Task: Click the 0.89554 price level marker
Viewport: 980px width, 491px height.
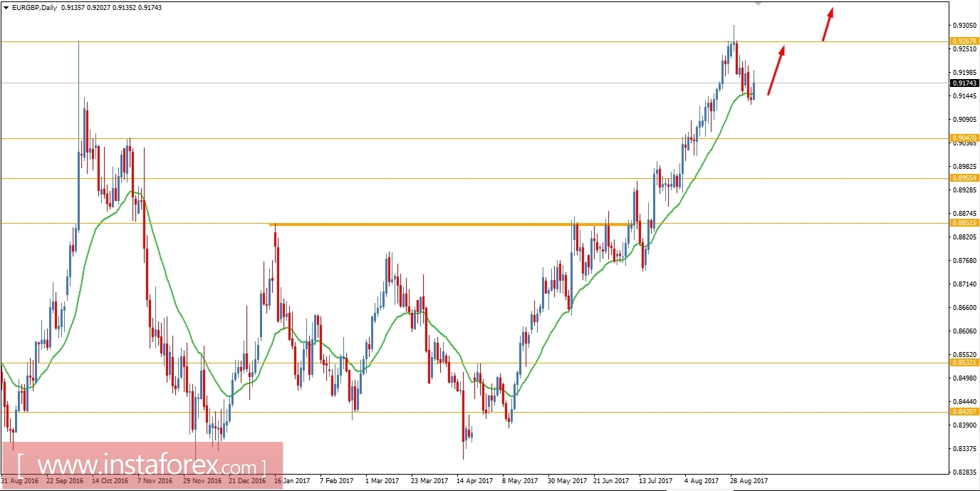Action: coord(963,177)
